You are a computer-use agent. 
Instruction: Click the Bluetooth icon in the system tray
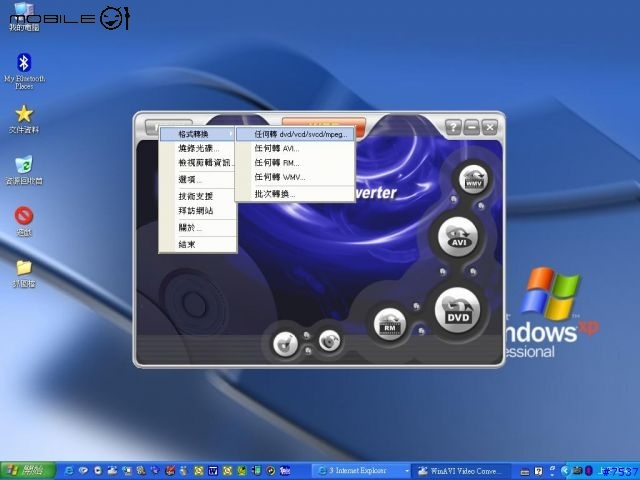(588, 471)
